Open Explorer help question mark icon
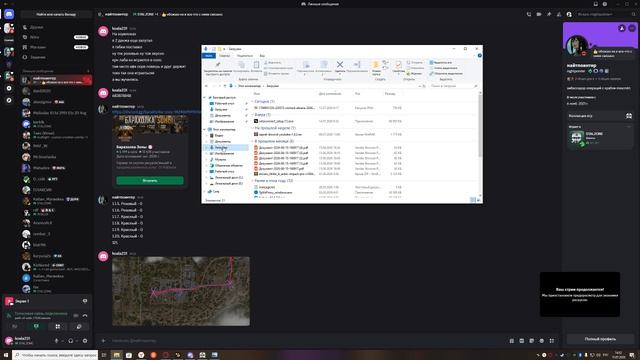The height and width of the screenshot is (360, 640). (480, 56)
